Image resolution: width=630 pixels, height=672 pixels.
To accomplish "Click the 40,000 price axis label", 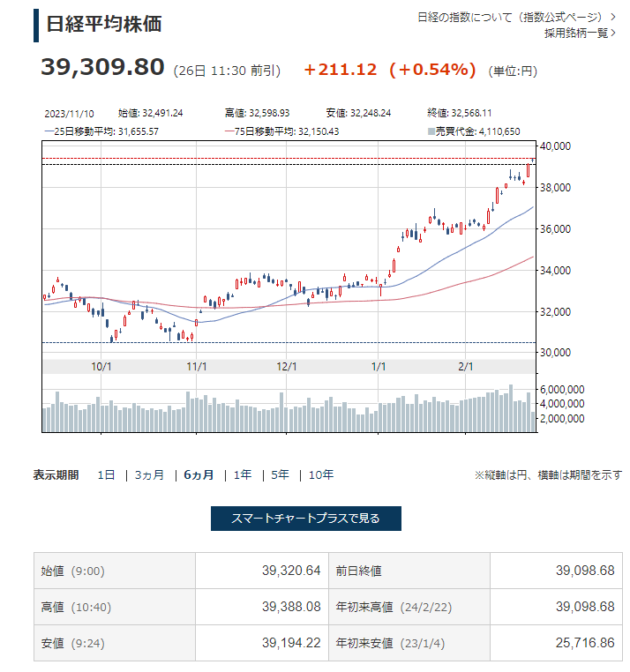I will point(555,146).
